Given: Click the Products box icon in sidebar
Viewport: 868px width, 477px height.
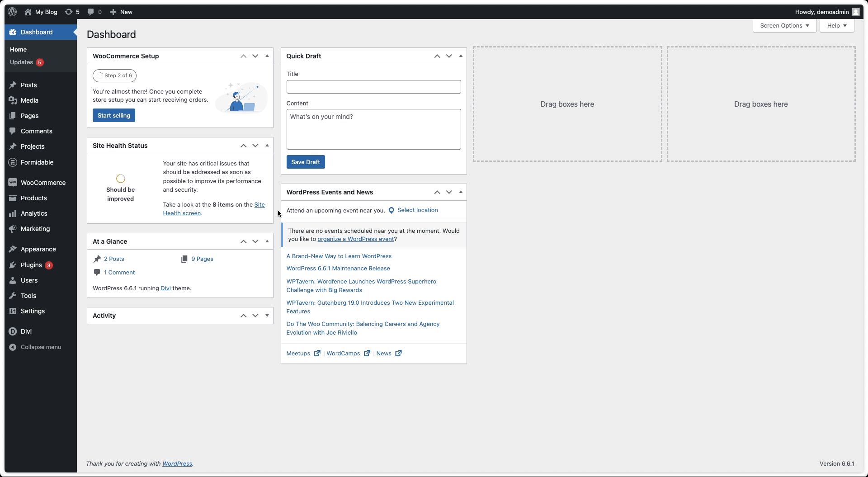Looking at the screenshot, I should [x=13, y=198].
